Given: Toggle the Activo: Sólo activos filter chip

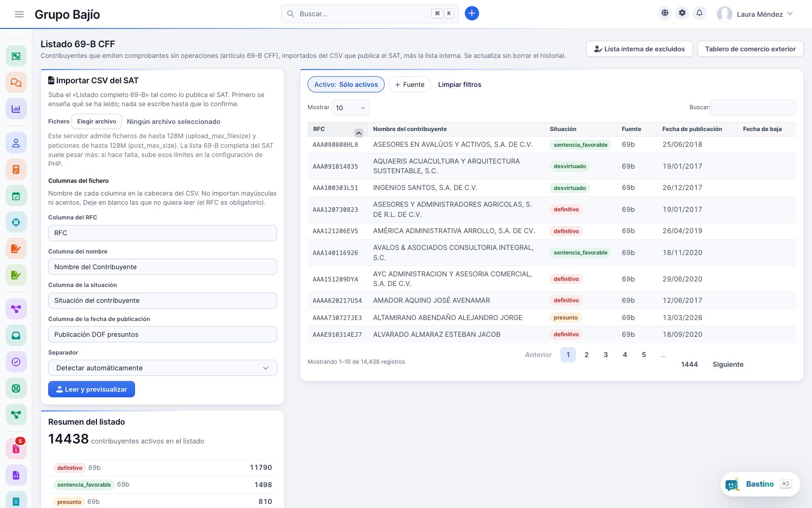Looking at the screenshot, I should [x=346, y=84].
